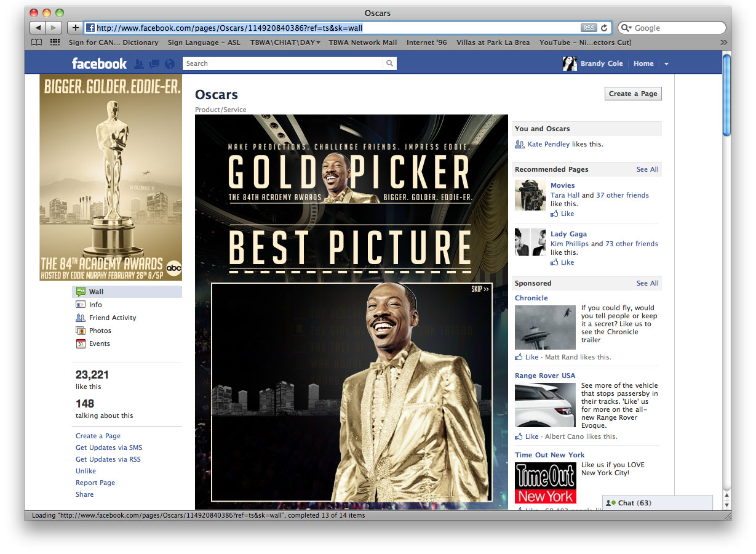Go back with Safari's back arrow
756x554 pixels.
pyautogui.click(x=38, y=28)
